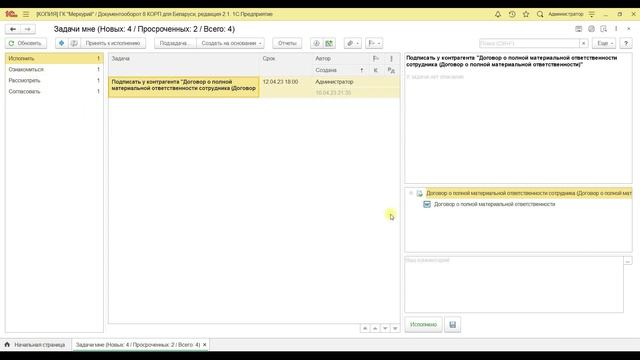Screen dimensions: 640x360
Task: Click the ellipsis button beside comment field
Action: click(x=628, y=260)
